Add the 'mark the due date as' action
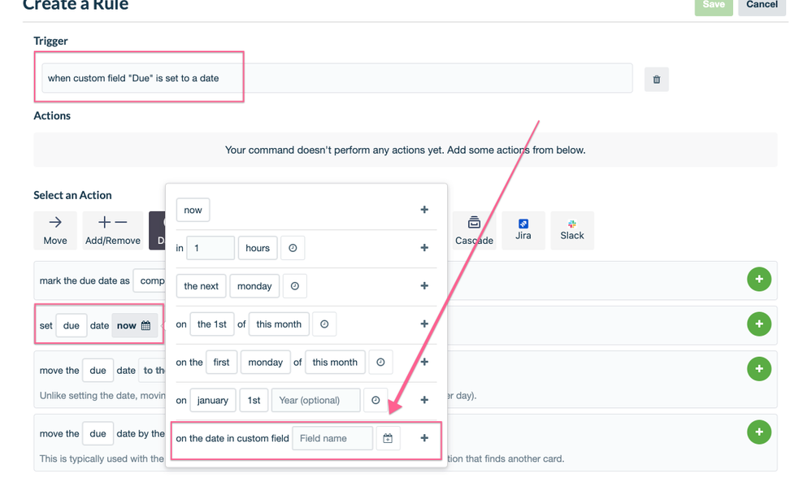The height and width of the screenshot is (504, 812). point(759,279)
